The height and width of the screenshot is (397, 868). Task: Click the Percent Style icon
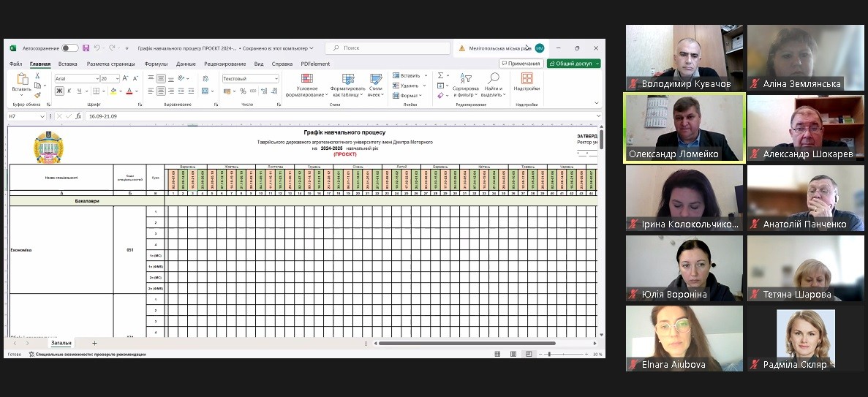[243, 91]
